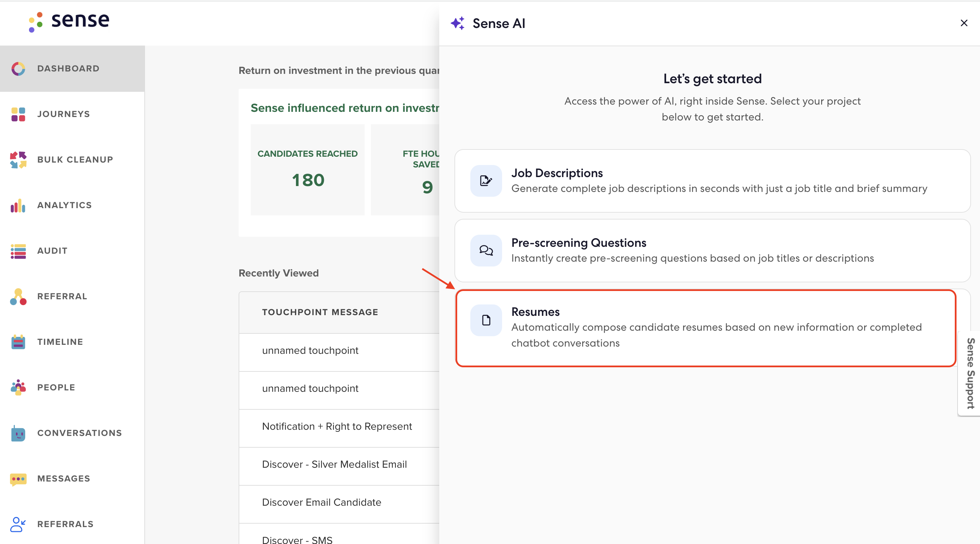Open the Referral nodes icon
Screen dimensions: 980x544
[18, 297]
